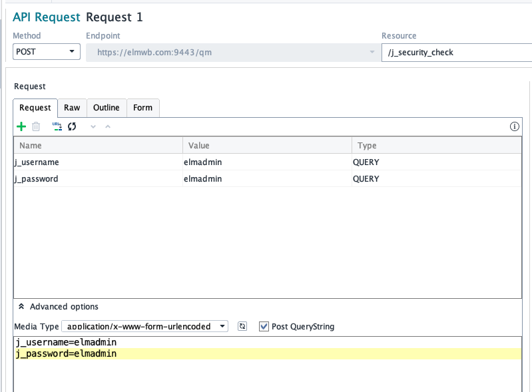Uncheck the Post QueryString checkbox

(264, 326)
